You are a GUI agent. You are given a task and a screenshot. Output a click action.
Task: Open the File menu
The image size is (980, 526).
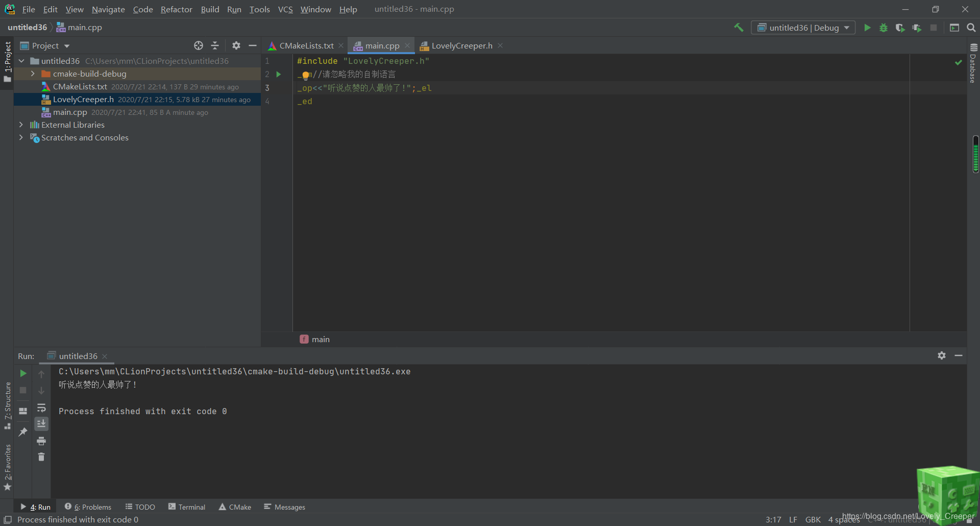29,9
